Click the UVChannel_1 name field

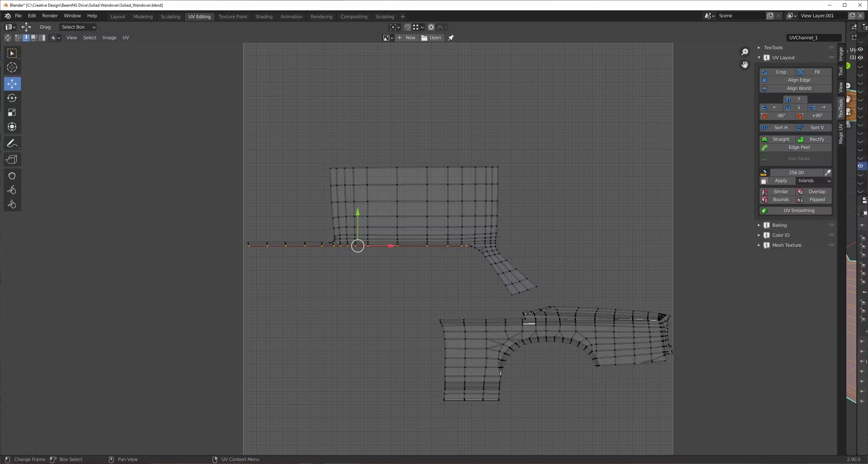(813, 38)
